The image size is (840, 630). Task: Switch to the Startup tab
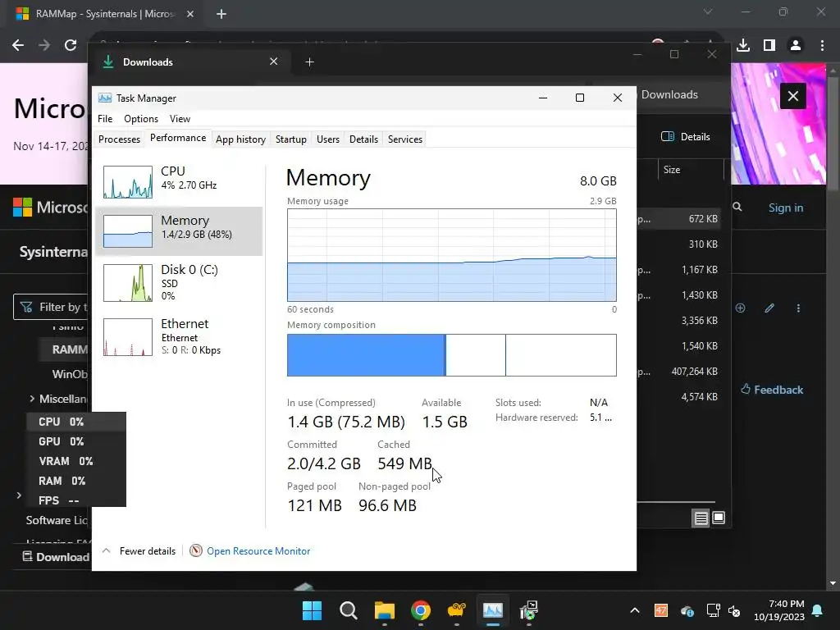click(x=291, y=139)
